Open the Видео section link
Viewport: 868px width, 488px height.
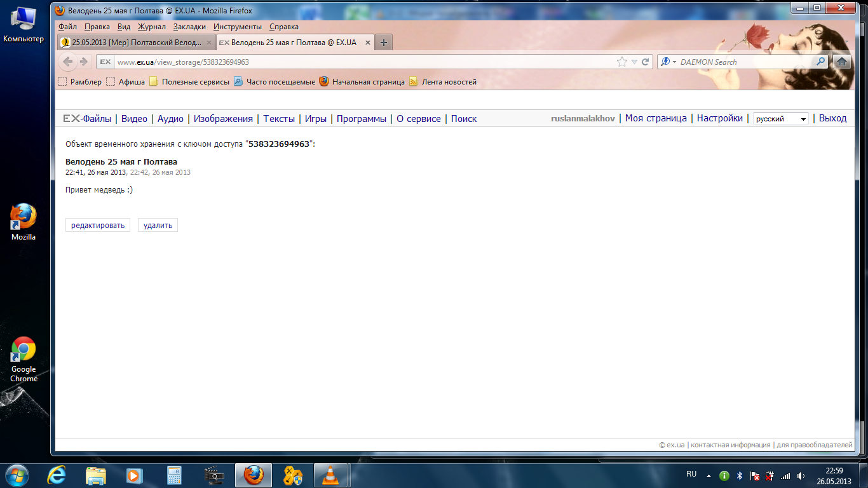pyautogui.click(x=134, y=119)
